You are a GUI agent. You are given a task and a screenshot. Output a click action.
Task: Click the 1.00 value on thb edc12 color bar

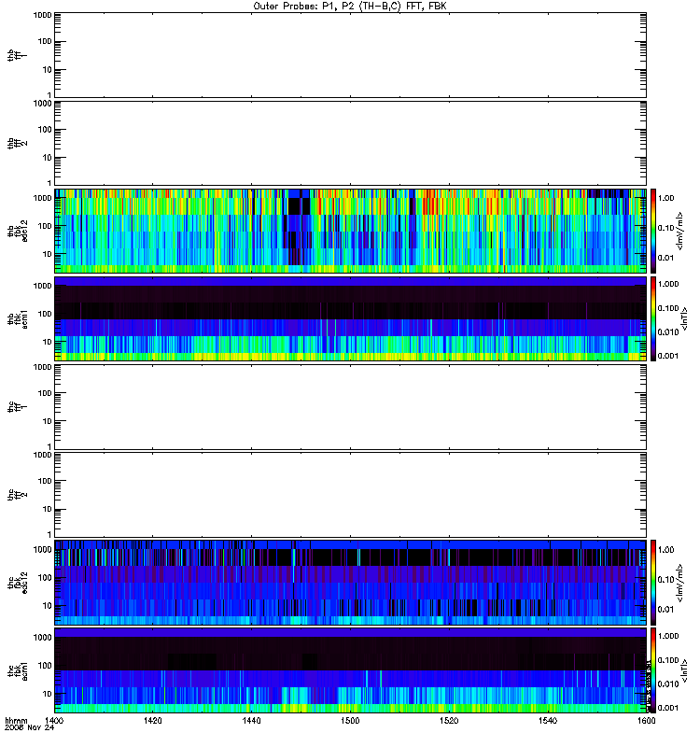(x=665, y=198)
